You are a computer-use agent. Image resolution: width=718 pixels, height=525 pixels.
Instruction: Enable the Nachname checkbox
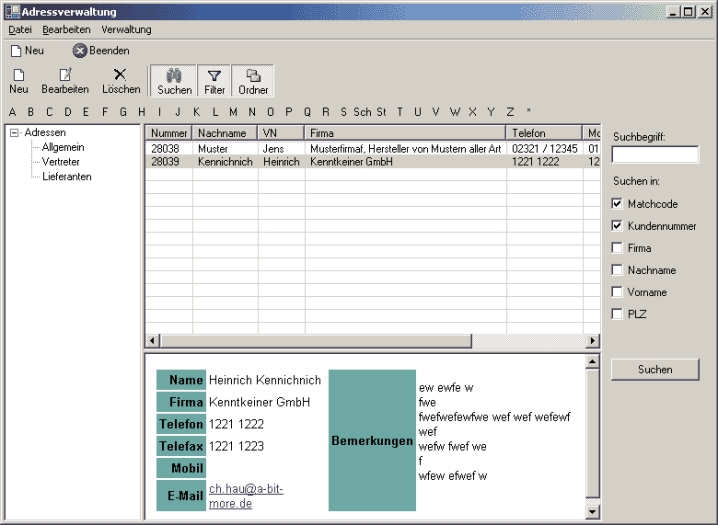point(617,270)
